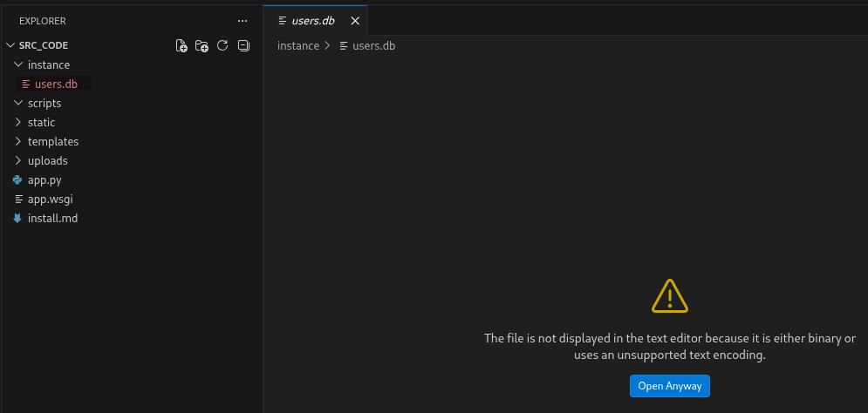Click the users.db breadcrumb segment
Viewport: 868px width, 413px height.
tap(373, 46)
